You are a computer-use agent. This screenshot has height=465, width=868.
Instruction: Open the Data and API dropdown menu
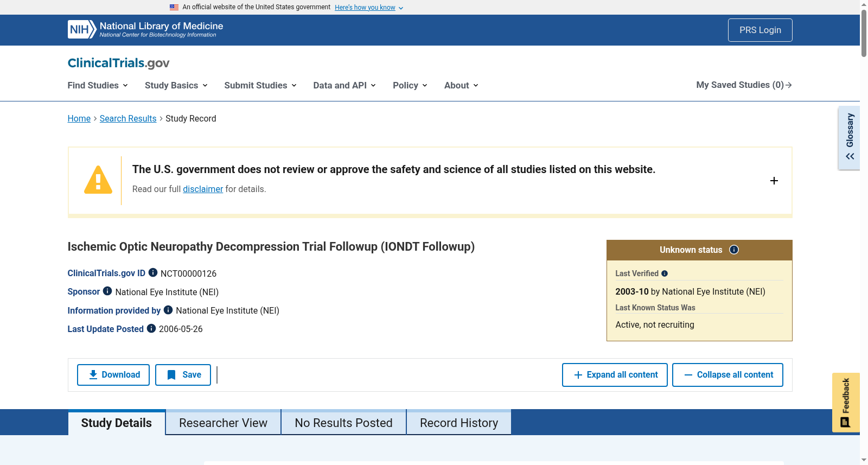coord(344,85)
